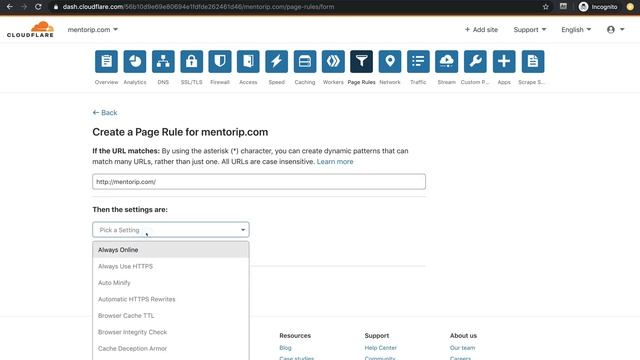
Task: Open the Learn more link
Action: pos(335,162)
